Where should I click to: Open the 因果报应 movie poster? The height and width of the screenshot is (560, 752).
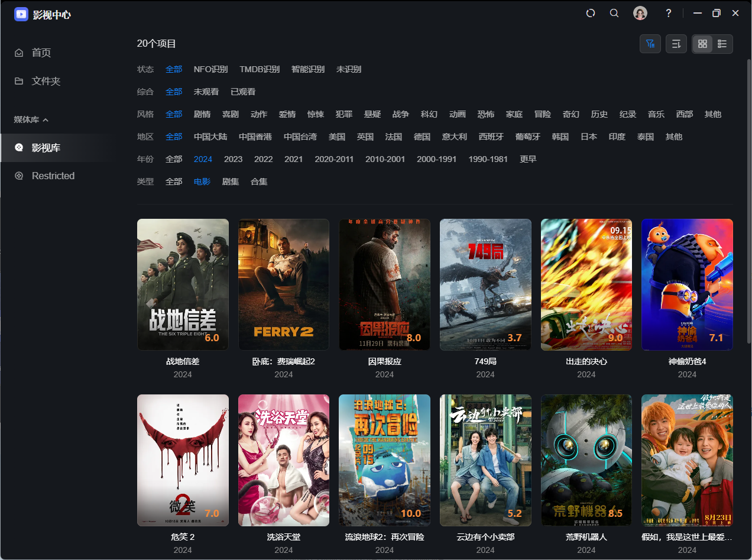[384, 284]
